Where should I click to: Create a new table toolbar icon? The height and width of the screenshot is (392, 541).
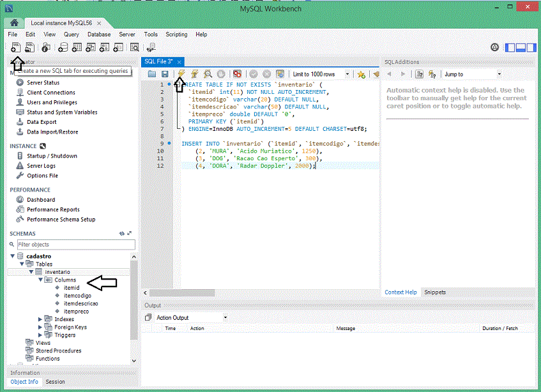(77, 47)
